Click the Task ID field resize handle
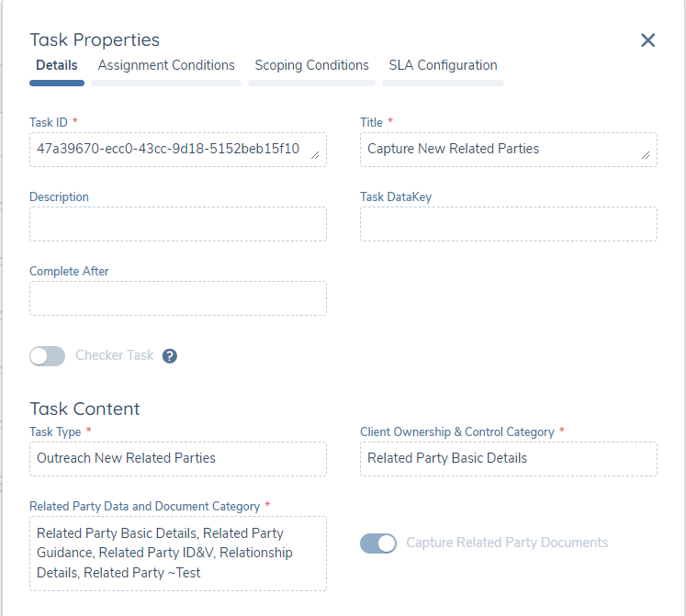 (316, 156)
